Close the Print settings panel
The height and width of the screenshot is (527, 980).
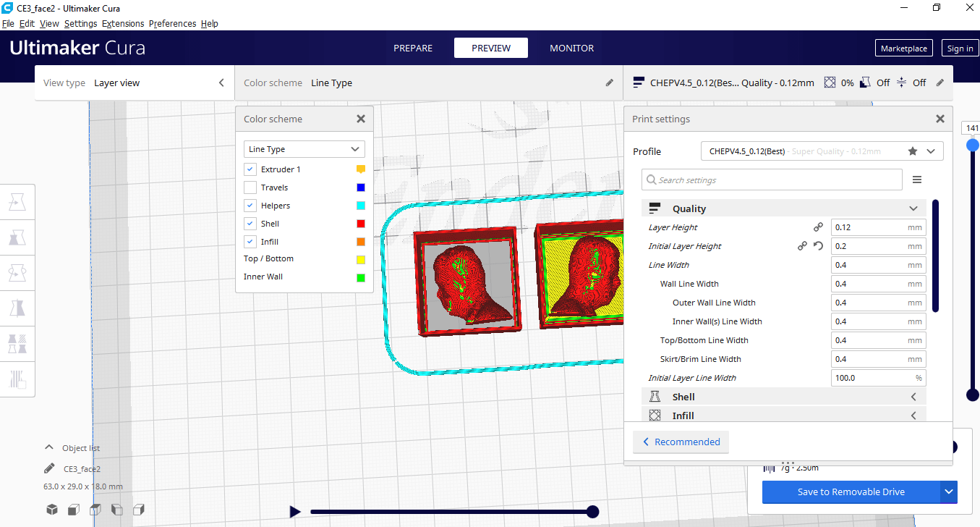(x=940, y=119)
